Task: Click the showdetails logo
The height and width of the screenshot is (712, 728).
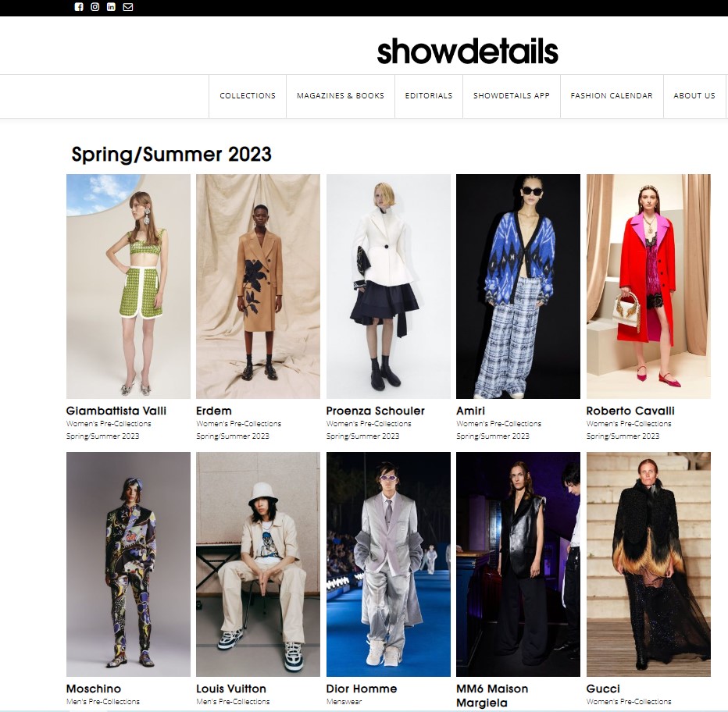Action: pos(467,51)
